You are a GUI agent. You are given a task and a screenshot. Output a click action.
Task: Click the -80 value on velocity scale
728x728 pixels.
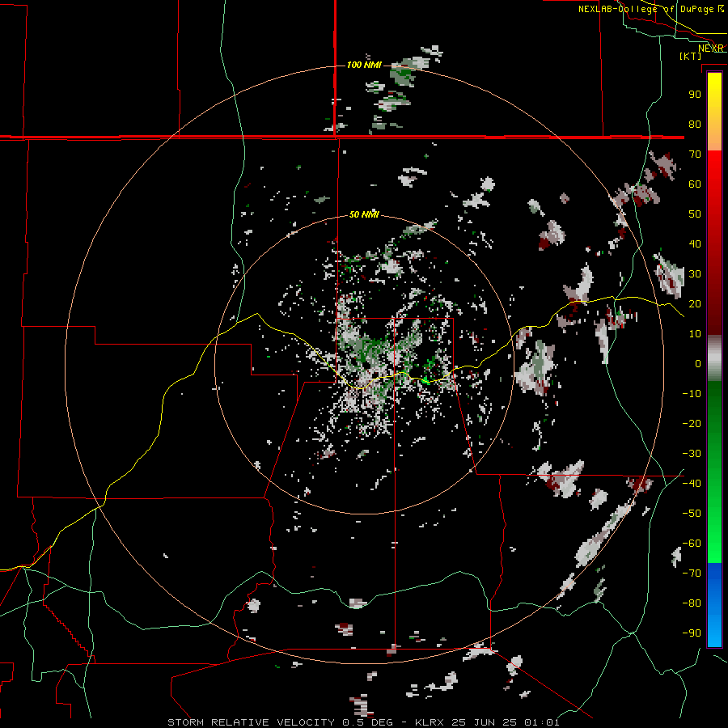[x=692, y=603]
